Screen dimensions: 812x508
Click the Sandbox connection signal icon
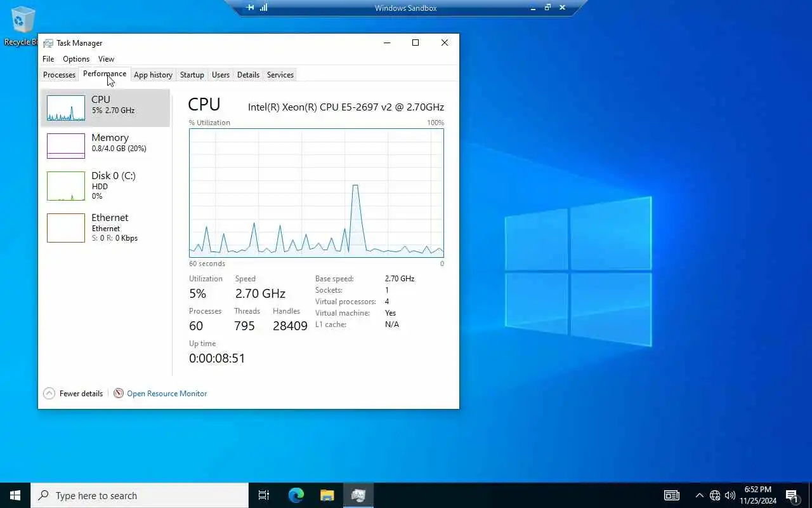(263, 8)
